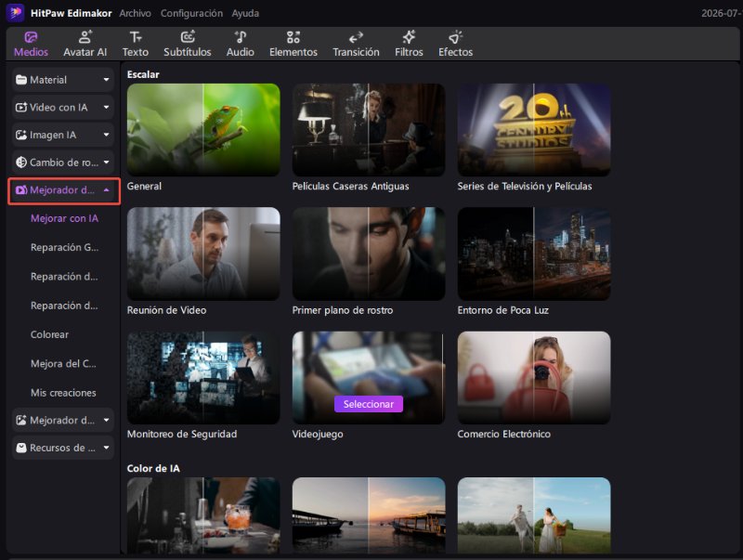743x560 pixels.
Task: Open the Subtítulos panel icon
Action: click(188, 37)
